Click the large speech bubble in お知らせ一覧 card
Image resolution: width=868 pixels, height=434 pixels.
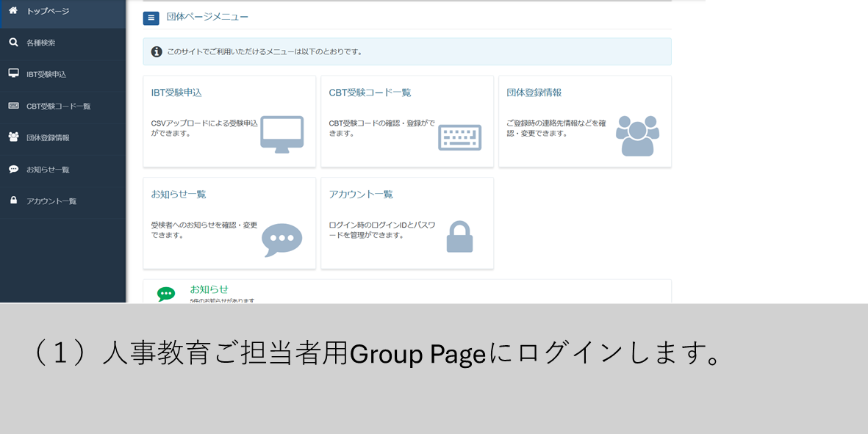tap(281, 240)
